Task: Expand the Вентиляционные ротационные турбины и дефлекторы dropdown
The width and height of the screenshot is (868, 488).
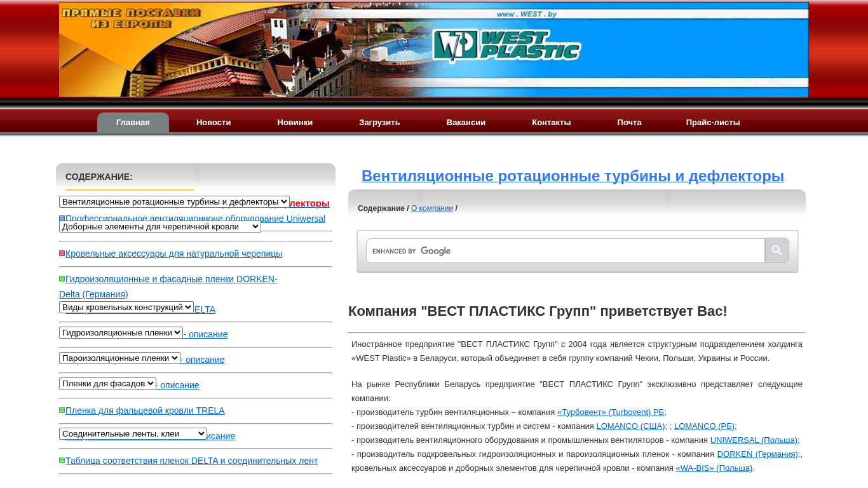Action: [174, 201]
